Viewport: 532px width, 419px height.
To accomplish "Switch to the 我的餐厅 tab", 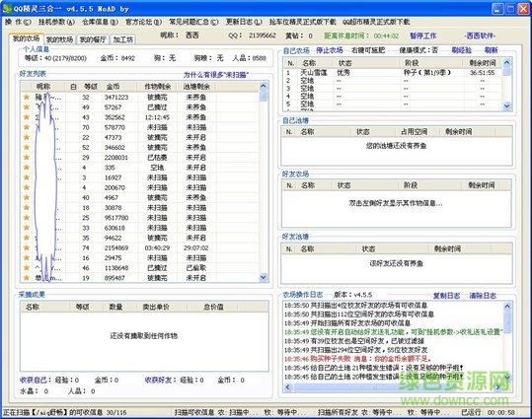I will [x=93, y=39].
